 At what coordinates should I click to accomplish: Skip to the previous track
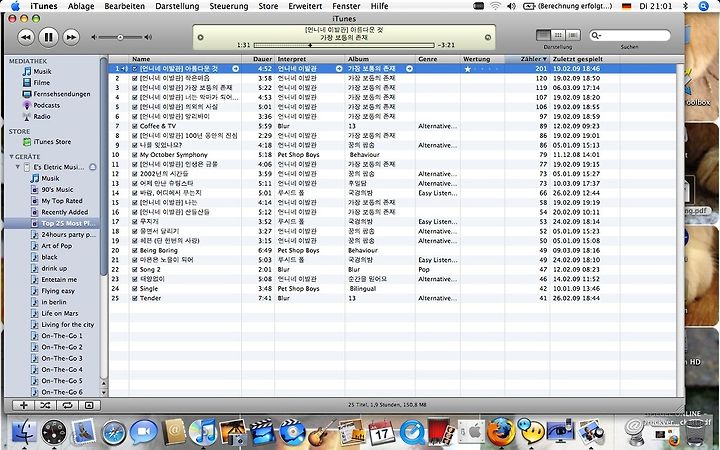[26, 37]
